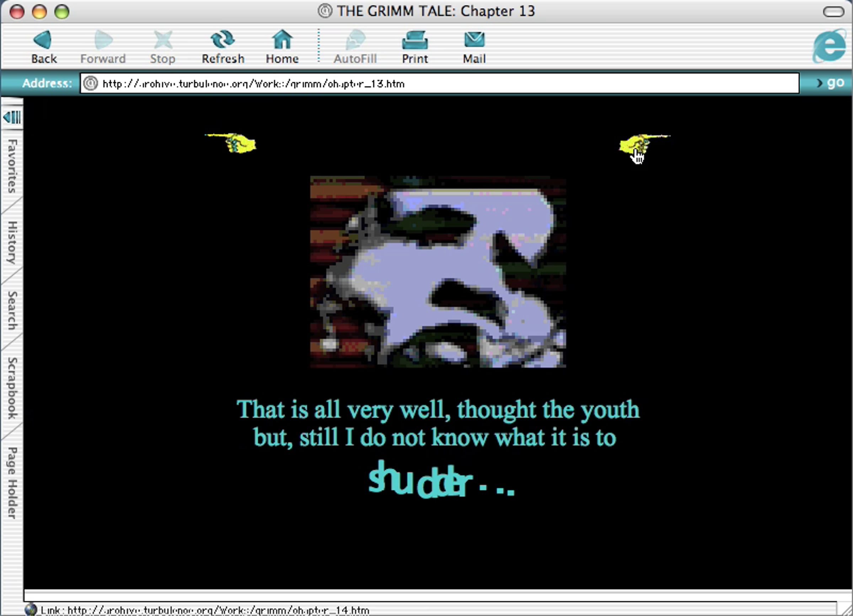Click the red close window button
This screenshot has height=616, width=853.
[17, 12]
